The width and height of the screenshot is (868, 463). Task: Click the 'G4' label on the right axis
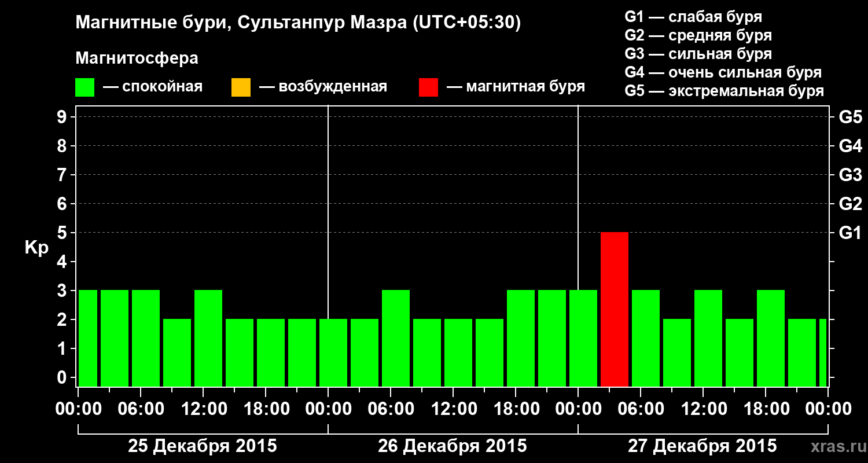point(851,146)
